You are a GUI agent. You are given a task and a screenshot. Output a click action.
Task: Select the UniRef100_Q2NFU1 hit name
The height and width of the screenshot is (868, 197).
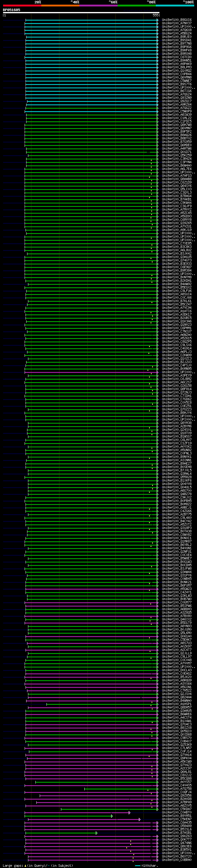tap(177, 551)
